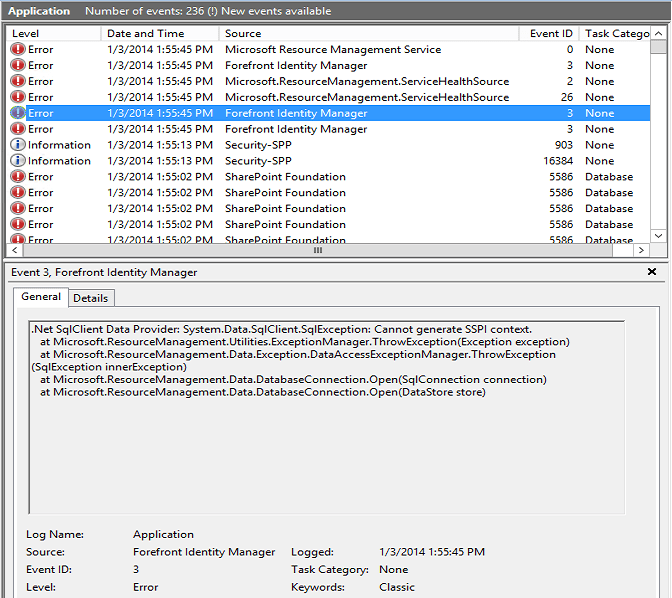Sort by Task Category column header
The height and width of the screenshot is (598, 672).
pyautogui.click(x=615, y=33)
